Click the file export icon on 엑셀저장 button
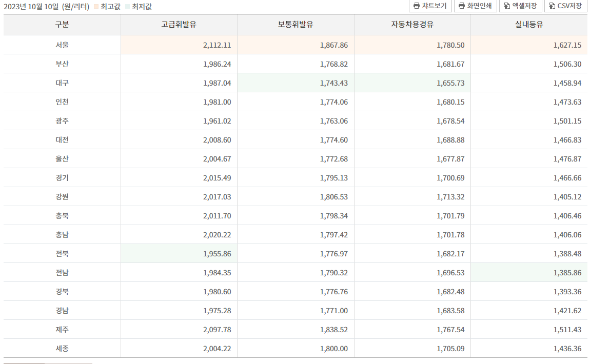This screenshot has height=364, width=590. click(x=507, y=6)
